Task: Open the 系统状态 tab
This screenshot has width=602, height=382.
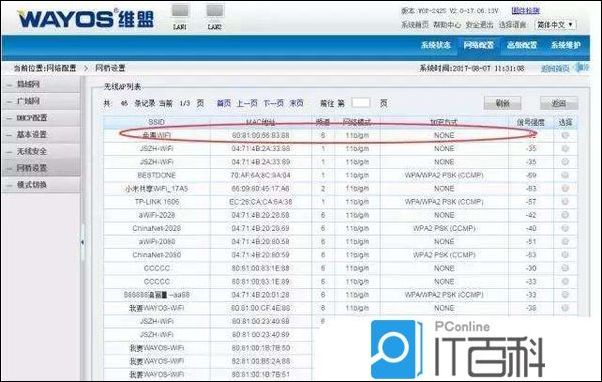Action: (x=435, y=45)
